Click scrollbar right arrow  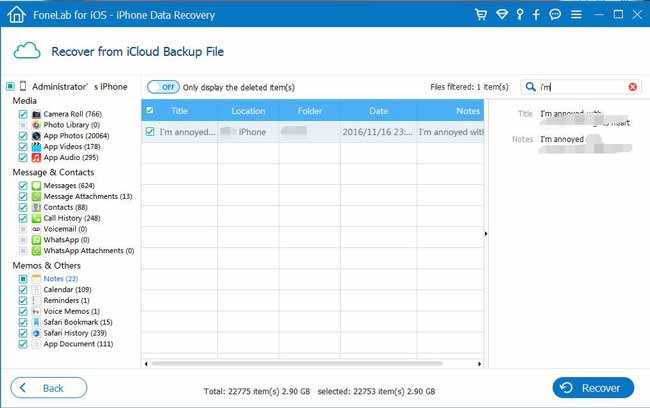point(480,364)
